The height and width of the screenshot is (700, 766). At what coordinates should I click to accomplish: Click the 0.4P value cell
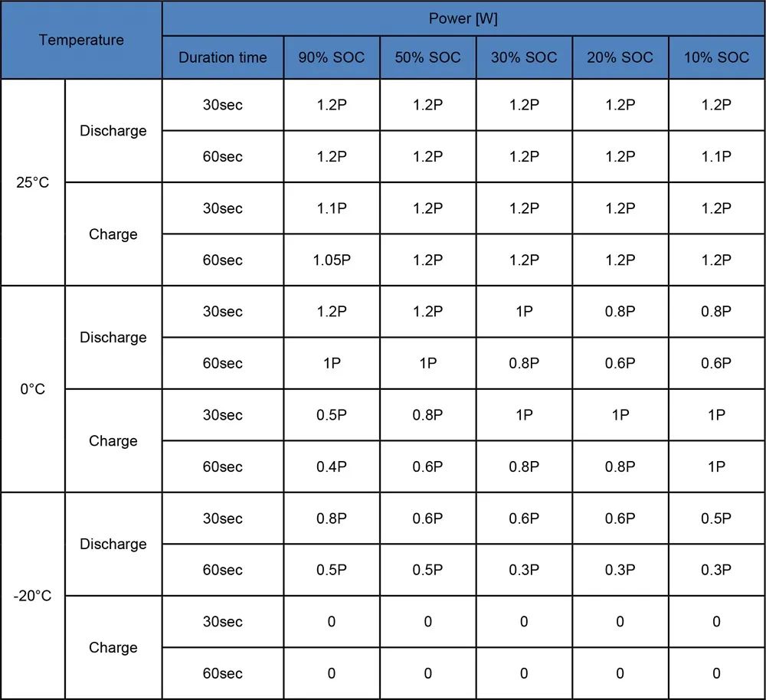(332, 466)
